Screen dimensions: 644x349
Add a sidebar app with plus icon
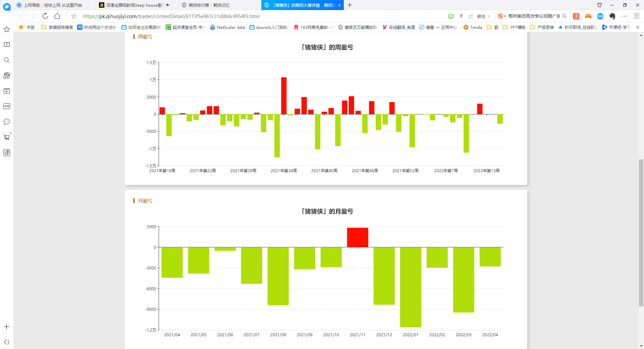click(6, 327)
